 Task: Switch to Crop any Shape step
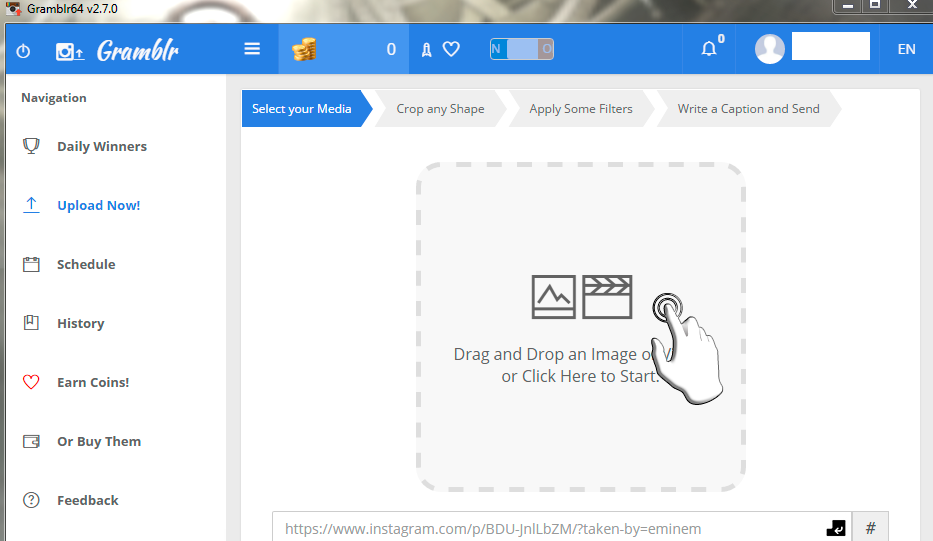440,109
